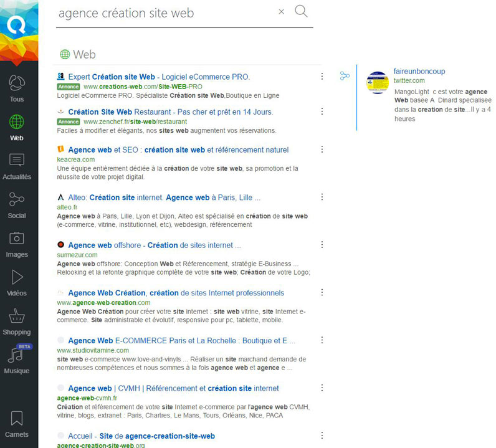Image resolution: width=496 pixels, height=448 pixels.
Task: Open Alteo Création site internet result
Action: click(x=164, y=198)
